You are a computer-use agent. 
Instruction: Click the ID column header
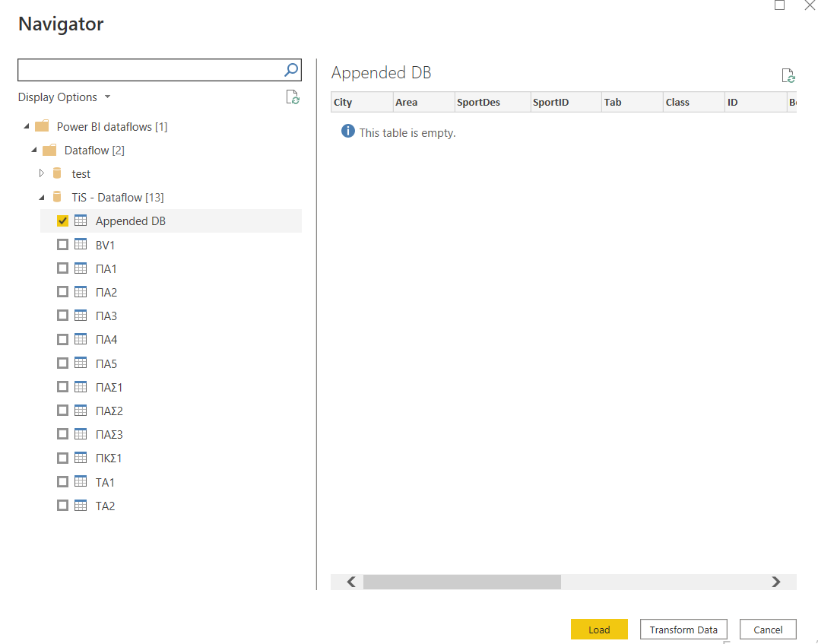point(756,103)
